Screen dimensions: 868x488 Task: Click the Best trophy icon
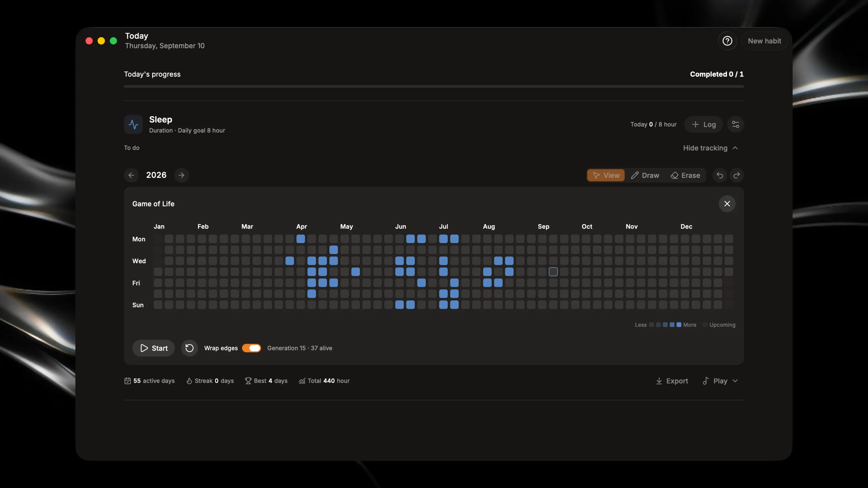pyautogui.click(x=248, y=381)
